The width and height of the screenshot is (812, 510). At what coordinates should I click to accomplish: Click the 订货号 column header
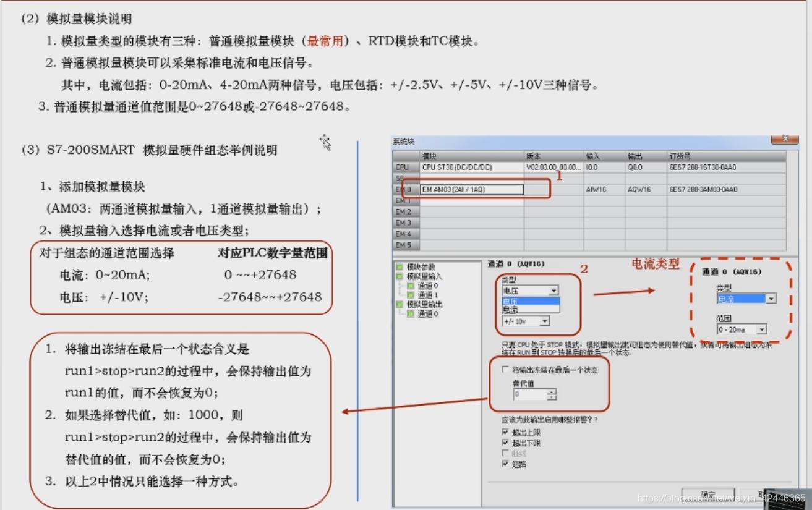[x=727, y=156]
